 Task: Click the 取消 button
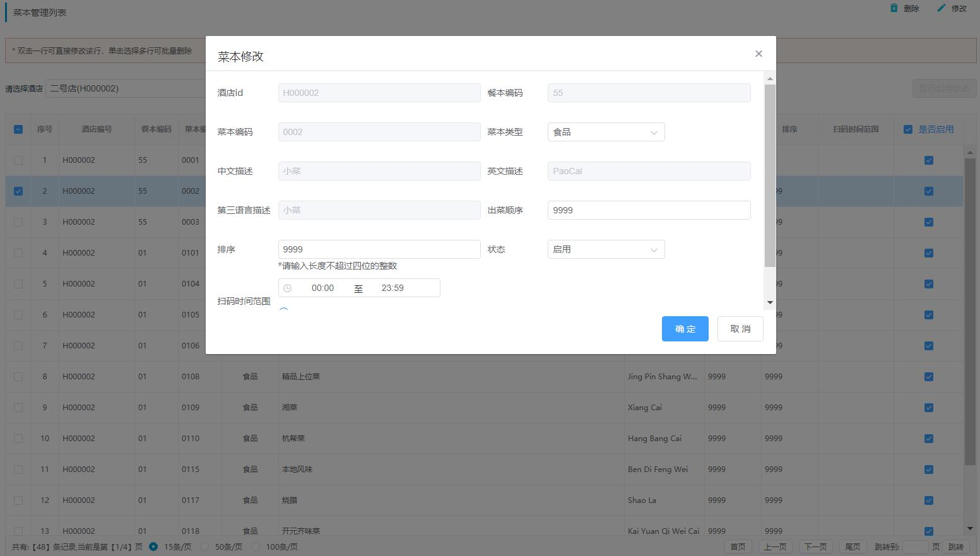pyautogui.click(x=740, y=329)
